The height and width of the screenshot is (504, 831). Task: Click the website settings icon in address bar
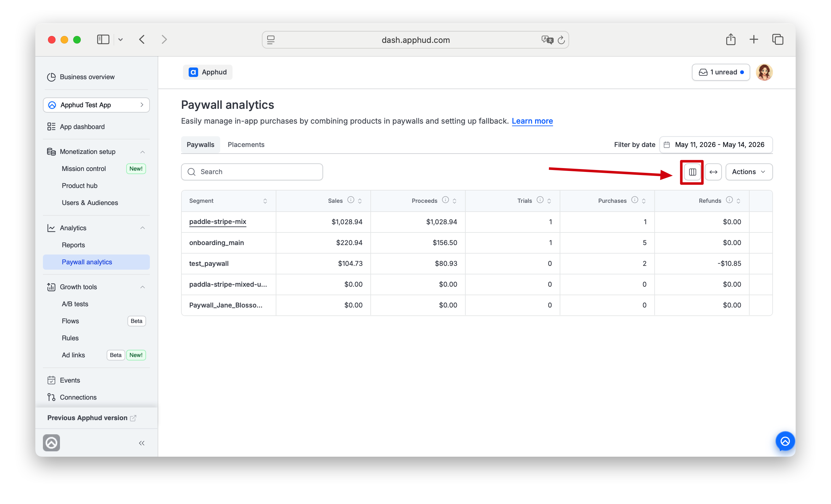(x=271, y=40)
